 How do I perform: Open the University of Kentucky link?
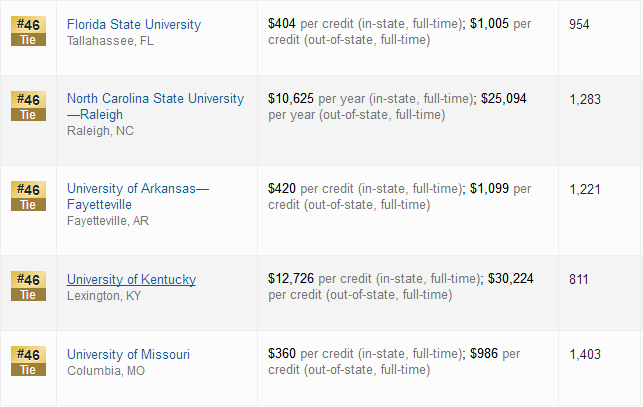click(x=131, y=279)
